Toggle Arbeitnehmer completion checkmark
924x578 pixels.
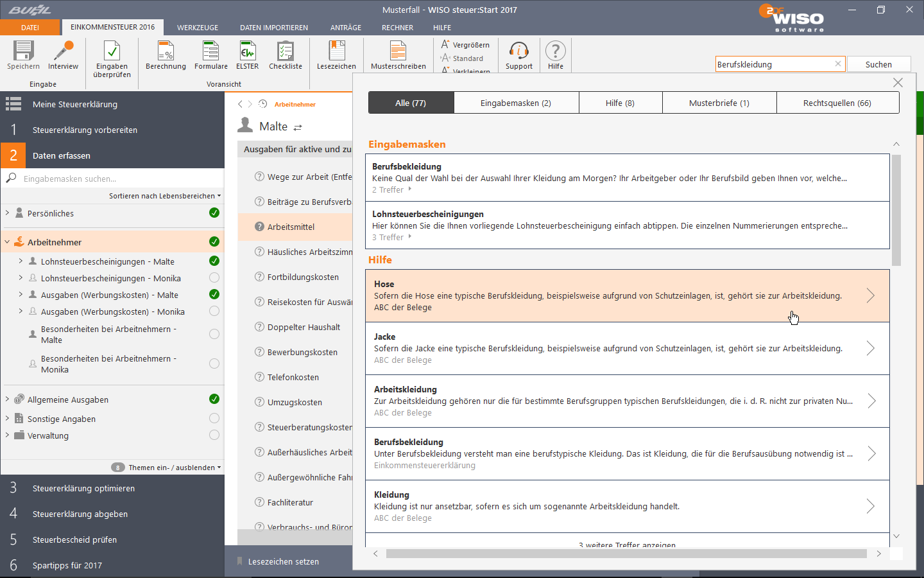click(x=214, y=241)
